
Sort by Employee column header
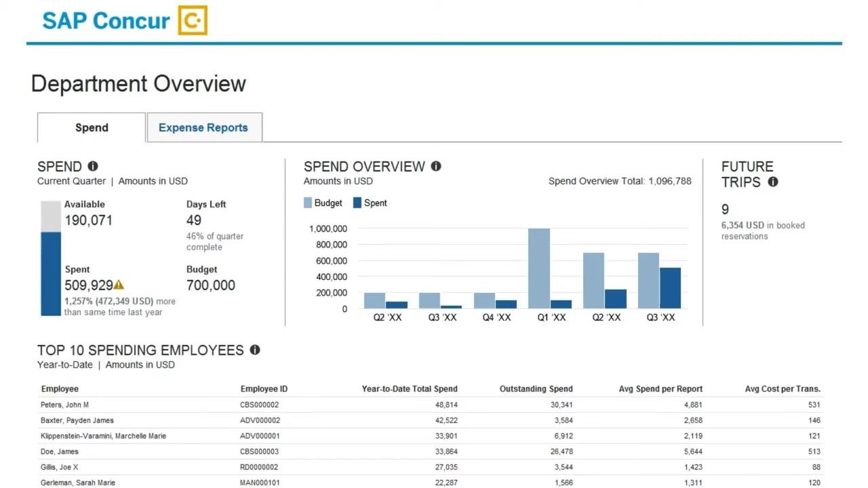[x=60, y=388]
